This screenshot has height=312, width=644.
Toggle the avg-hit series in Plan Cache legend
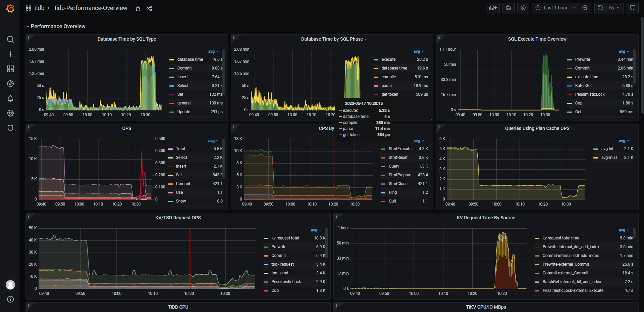(607, 149)
